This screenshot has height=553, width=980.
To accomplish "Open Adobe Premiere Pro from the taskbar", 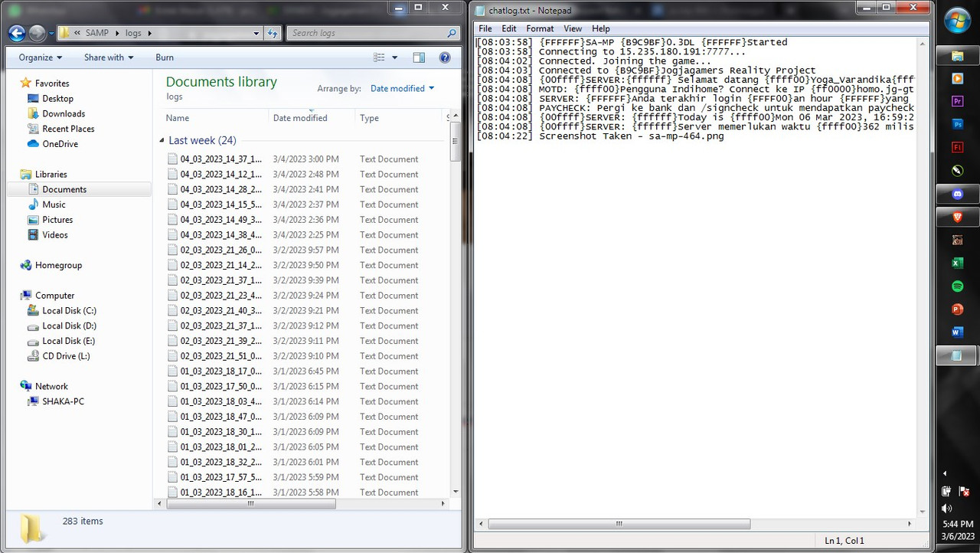I will click(x=957, y=101).
